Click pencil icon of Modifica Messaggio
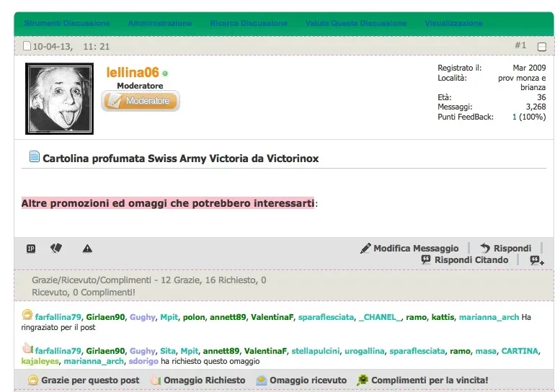This screenshot has width=560, height=392. click(x=365, y=248)
